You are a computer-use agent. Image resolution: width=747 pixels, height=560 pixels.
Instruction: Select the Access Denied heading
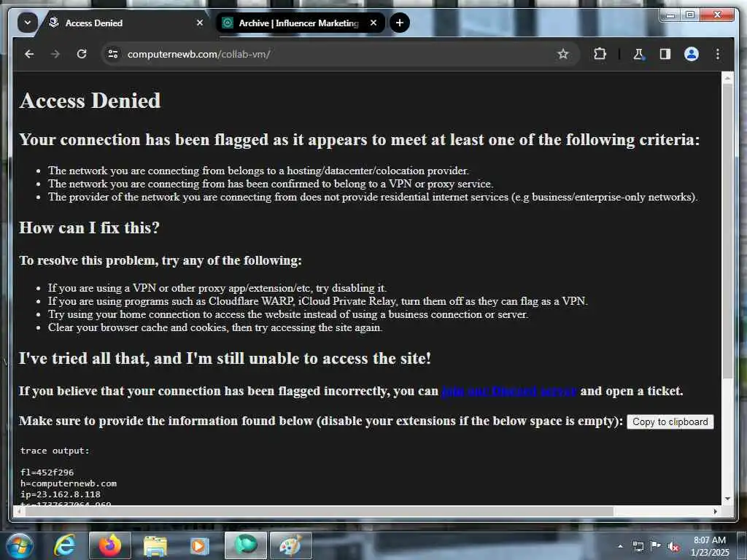pyautogui.click(x=90, y=101)
